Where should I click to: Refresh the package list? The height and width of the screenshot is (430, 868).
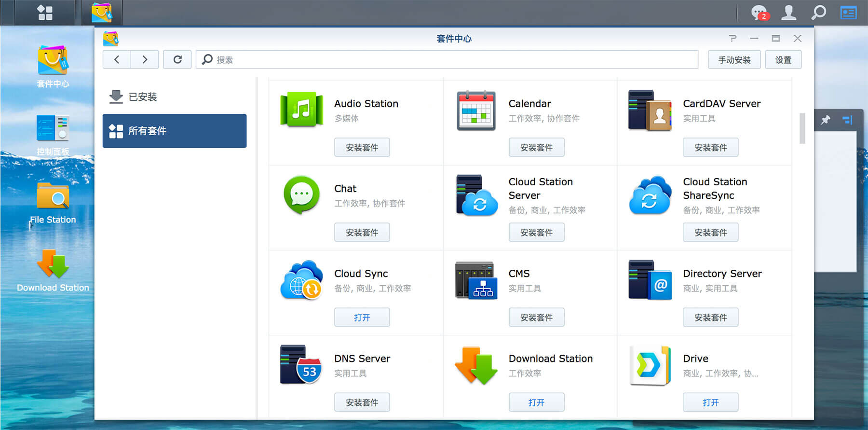(177, 59)
